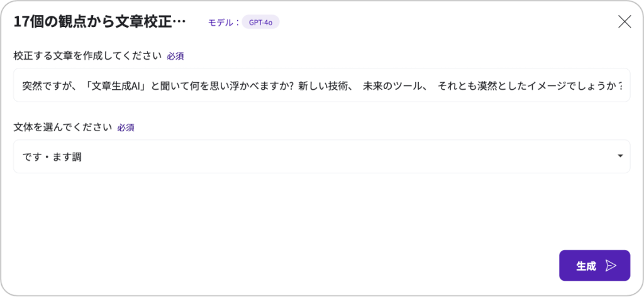The width and height of the screenshot is (644, 297).
Task: Click 必須 tag beside 文体 label
Action: pos(126,127)
